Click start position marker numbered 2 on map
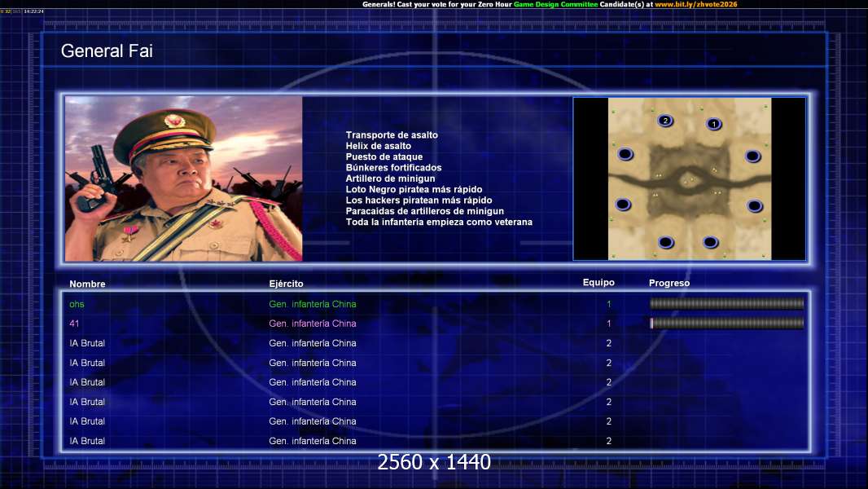The image size is (868, 489). [x=665, y=120]
